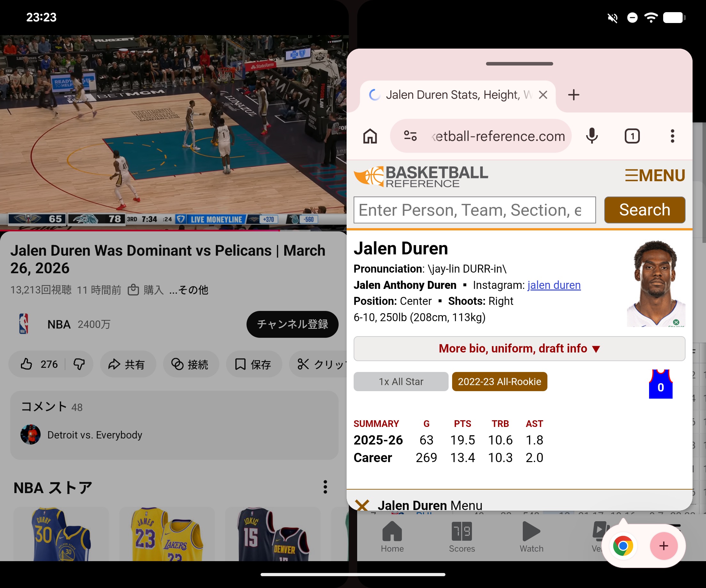This screenshot has width=706, height=588.
Task: Open a new Chrome tab with plus
Action: pyautogui.click(x=574, y=95)
